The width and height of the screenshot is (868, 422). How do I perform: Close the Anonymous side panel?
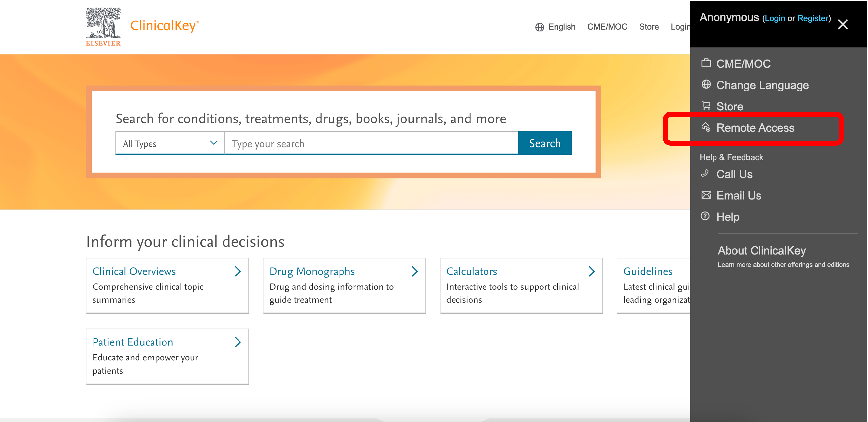(x=842, y=24)
